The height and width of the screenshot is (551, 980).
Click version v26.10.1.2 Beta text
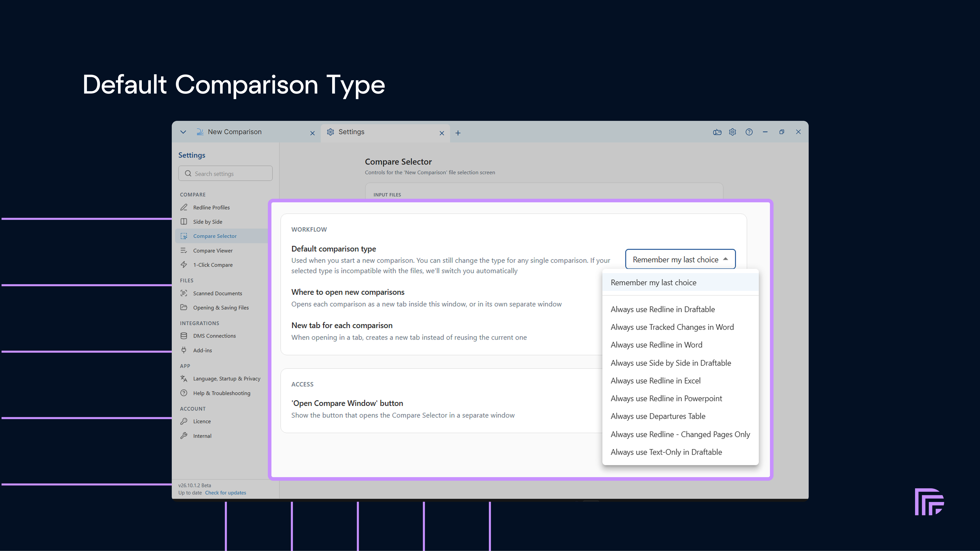click(x=195, y=485)
